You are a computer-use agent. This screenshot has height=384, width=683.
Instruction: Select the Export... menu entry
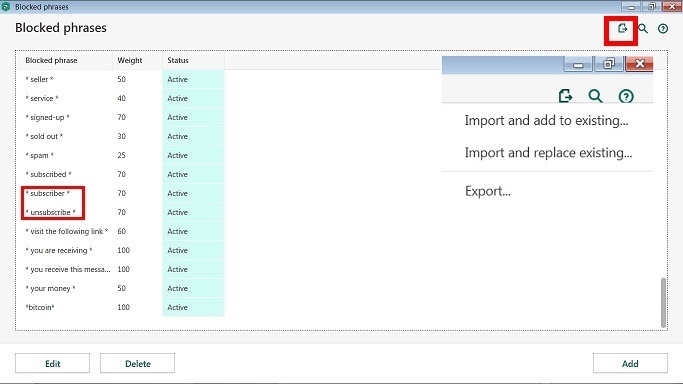tap(487, 191)
